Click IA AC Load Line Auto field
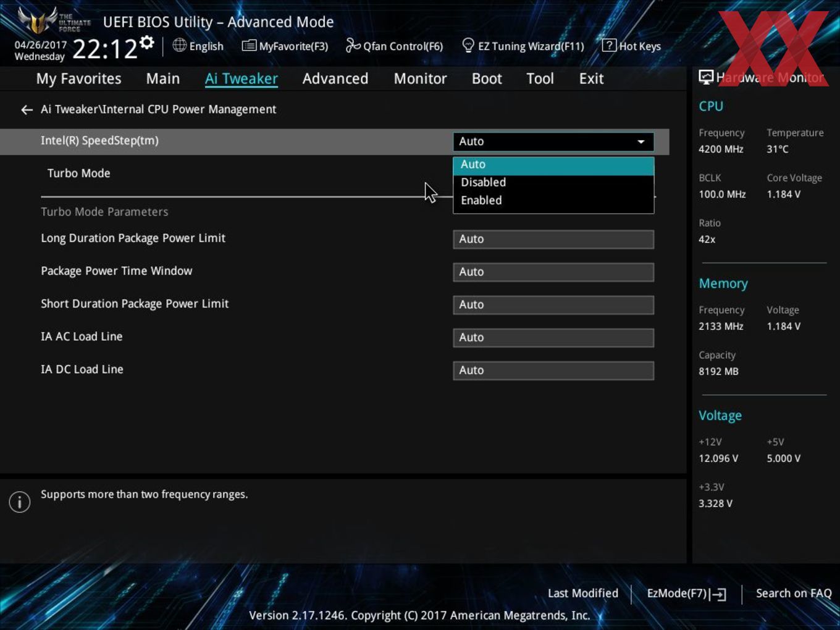840x630 pixels. pos(553,338)
